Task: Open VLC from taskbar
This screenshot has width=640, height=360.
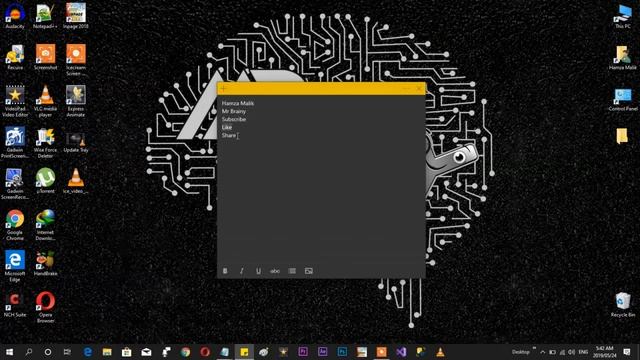Action: pos(440,352)
